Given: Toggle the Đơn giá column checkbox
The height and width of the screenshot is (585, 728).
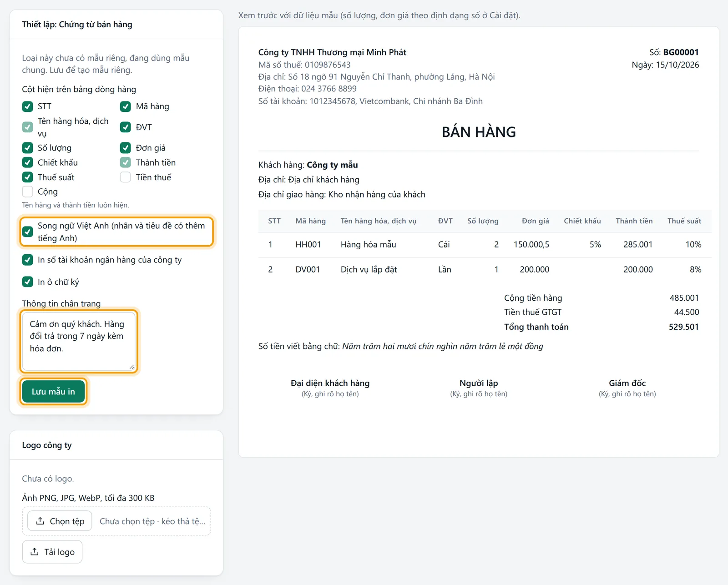Looking at the screenshot, I should coord(126,148).
